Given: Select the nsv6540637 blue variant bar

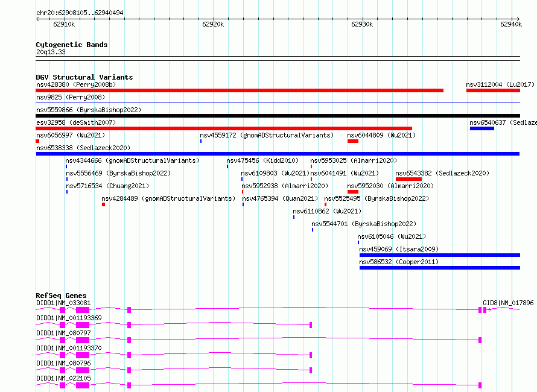Looking at the screenshot, I should click(x=482, y=128).
